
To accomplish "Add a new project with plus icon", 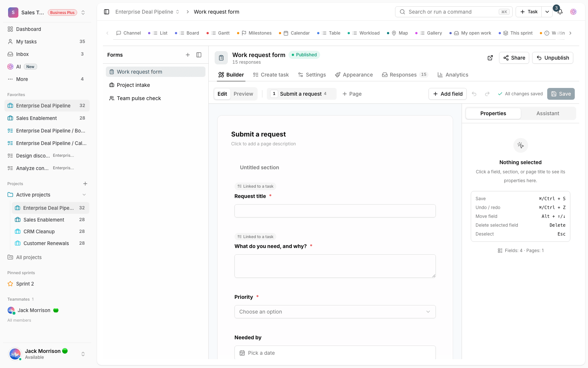I will (85, 184).
